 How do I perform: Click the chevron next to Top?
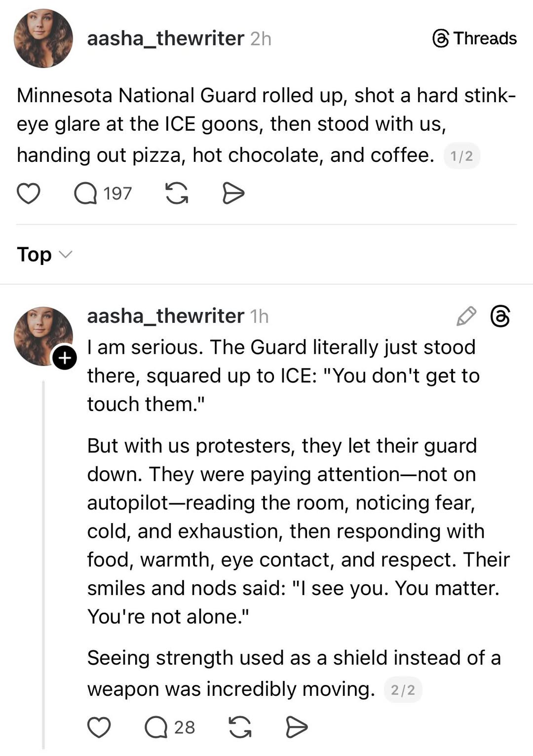point(65,255)
